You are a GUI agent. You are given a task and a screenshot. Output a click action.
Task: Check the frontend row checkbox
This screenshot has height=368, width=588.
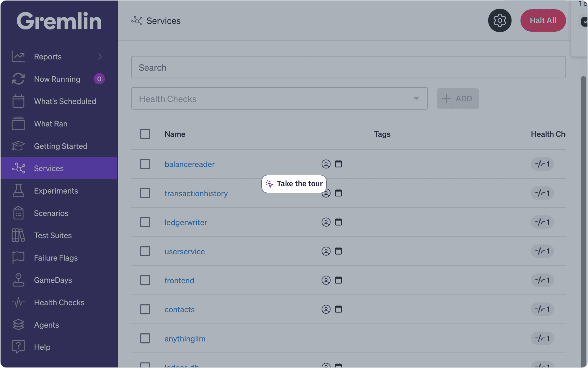(145, 280)
